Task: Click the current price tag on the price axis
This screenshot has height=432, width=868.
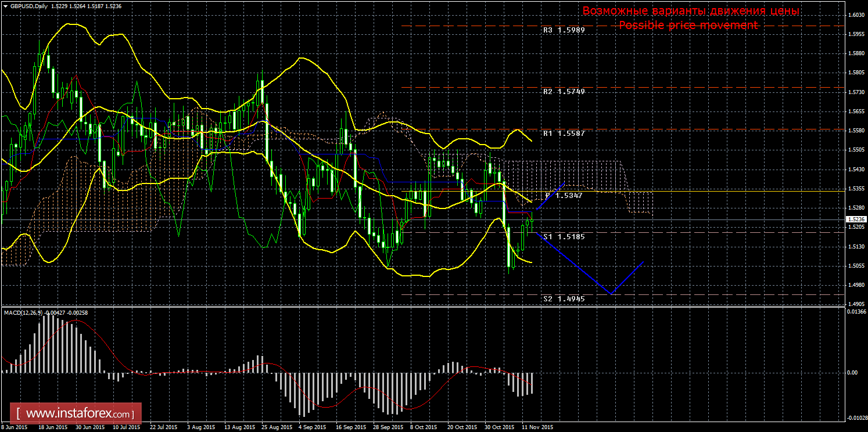Action: pyautogui.click(x=856, y=219)
